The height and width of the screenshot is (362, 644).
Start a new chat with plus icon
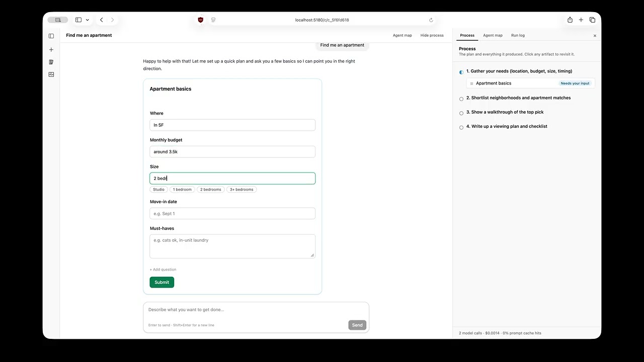(x=51, y=50)
